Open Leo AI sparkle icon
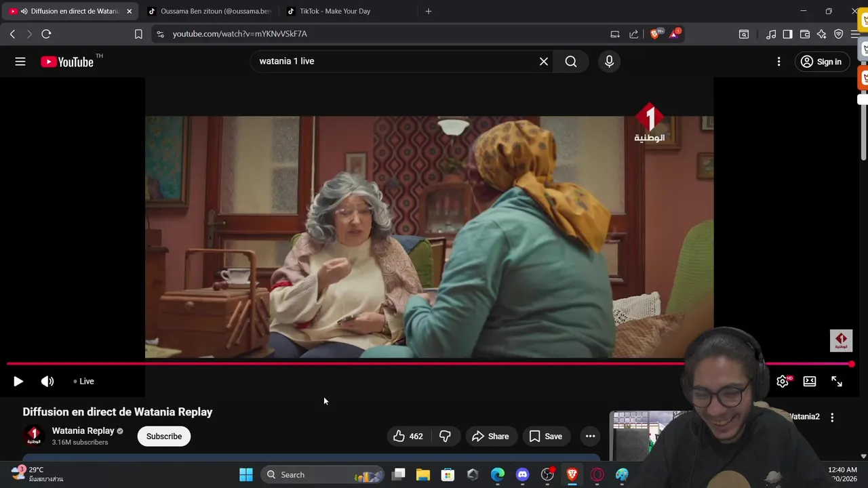The height and width of the screenshot is (488, 868). 822,34
